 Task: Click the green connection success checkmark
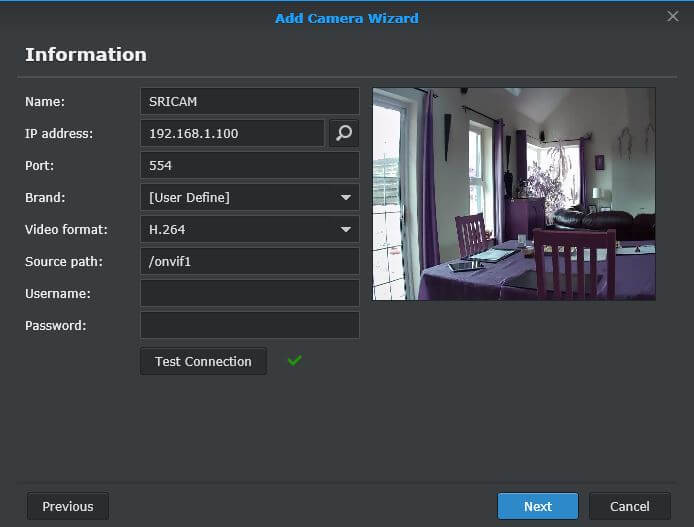[294, 361]
